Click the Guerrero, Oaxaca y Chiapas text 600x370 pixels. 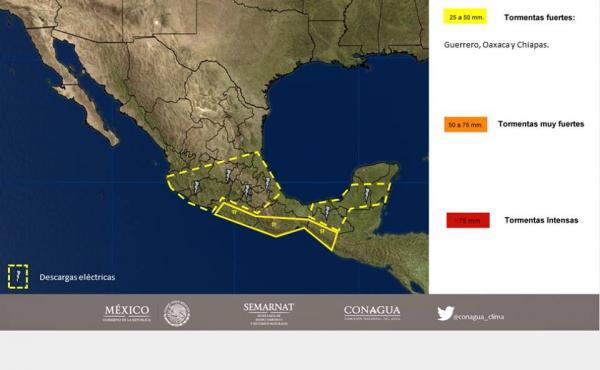point(496,45)
